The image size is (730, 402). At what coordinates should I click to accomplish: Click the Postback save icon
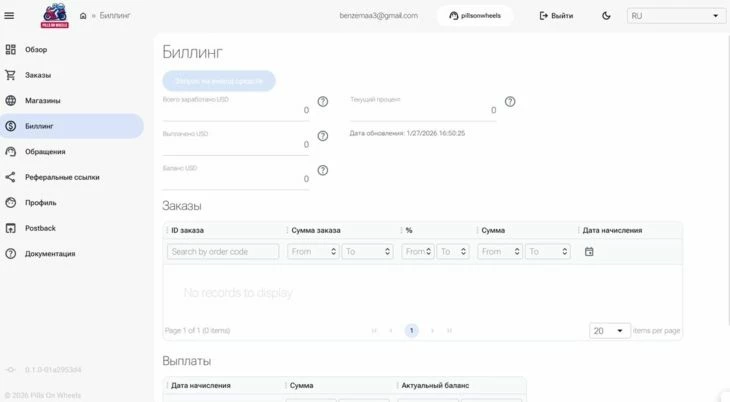pos(10,228)
